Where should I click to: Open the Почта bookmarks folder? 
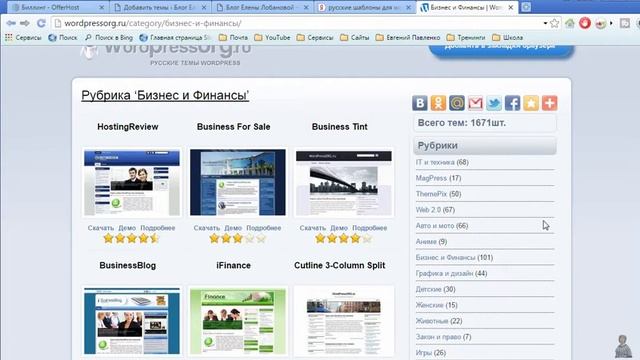pyautogui.click(x=233, y=38)
